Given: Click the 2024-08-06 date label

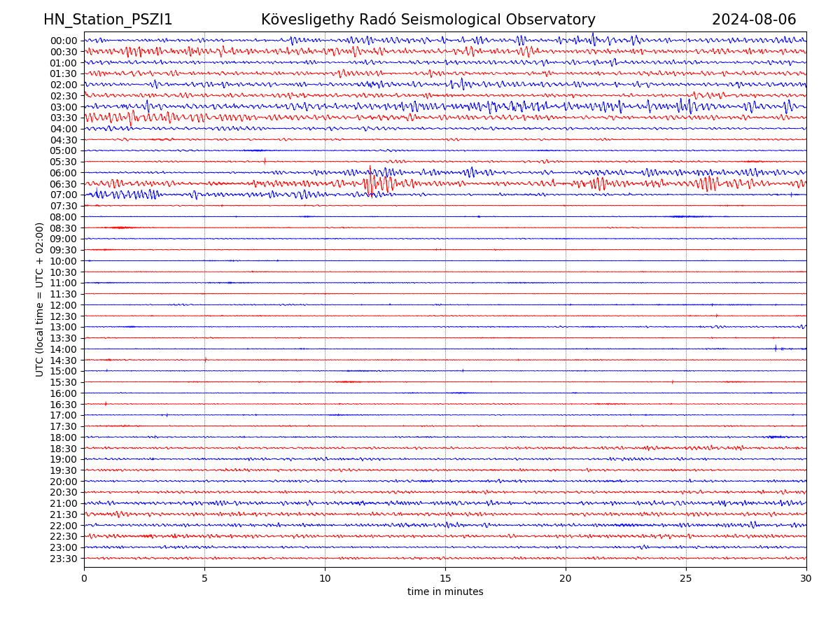Looking at the screenshot, I should [754, 20].
